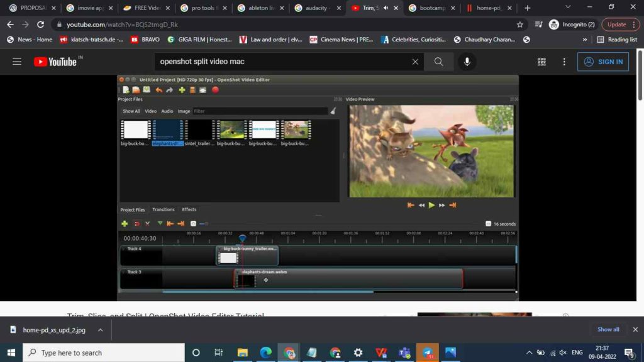This screenshot has width=644, height=362.
Task: Open the Track 4 menu arrow
Action: coord(123,249)
